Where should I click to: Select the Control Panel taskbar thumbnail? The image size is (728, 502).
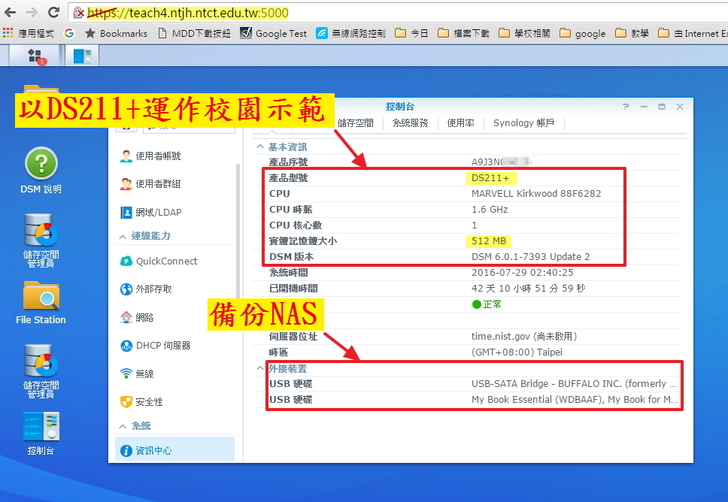point(82,56)
